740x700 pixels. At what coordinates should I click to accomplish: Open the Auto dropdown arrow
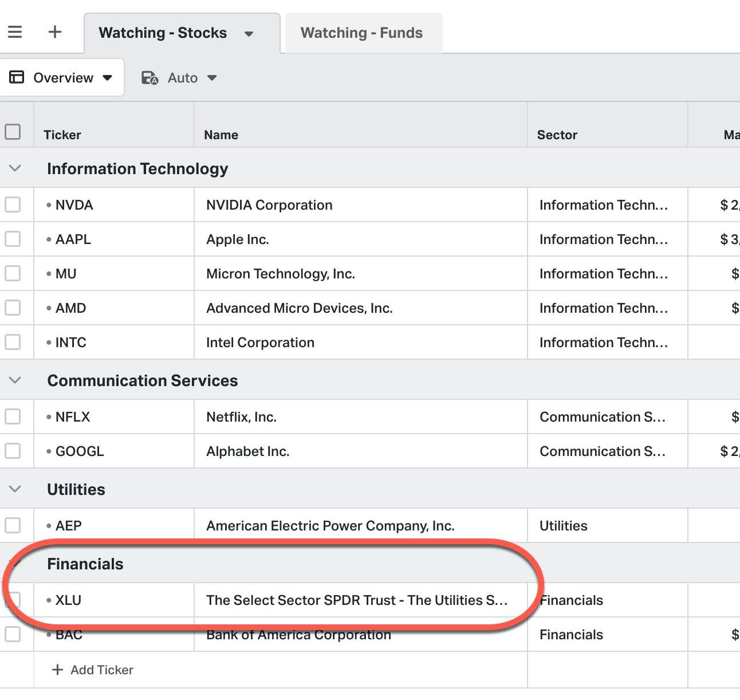tap(212, 78)
